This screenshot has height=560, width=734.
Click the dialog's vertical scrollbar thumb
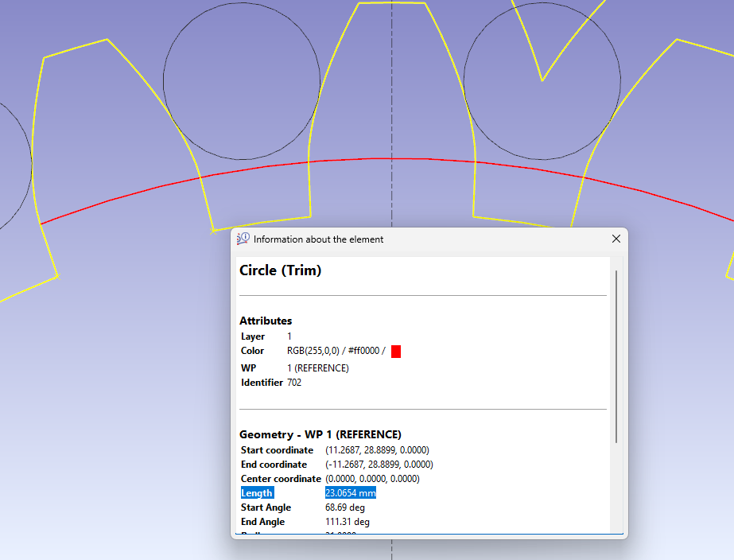point(616,356)
